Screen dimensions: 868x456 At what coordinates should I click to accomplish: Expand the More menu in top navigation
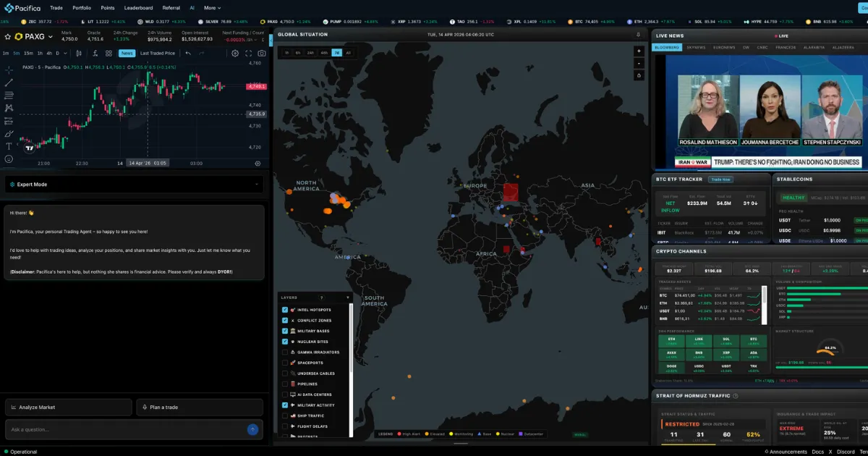(x=213, y=8)
